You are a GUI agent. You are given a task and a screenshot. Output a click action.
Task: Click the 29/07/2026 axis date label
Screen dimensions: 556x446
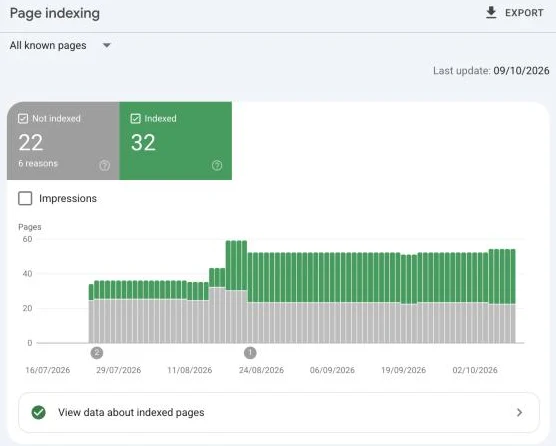click(118, 370)
